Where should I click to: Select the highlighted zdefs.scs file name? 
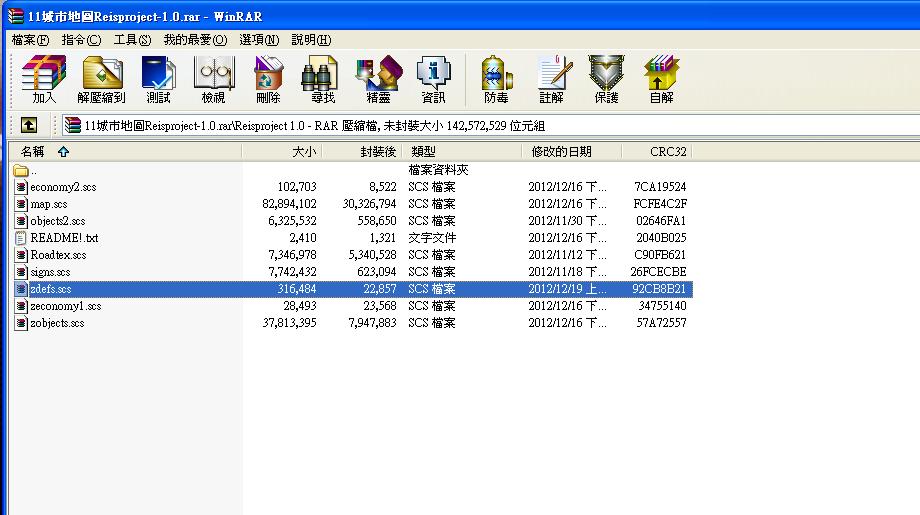(50, 289)
